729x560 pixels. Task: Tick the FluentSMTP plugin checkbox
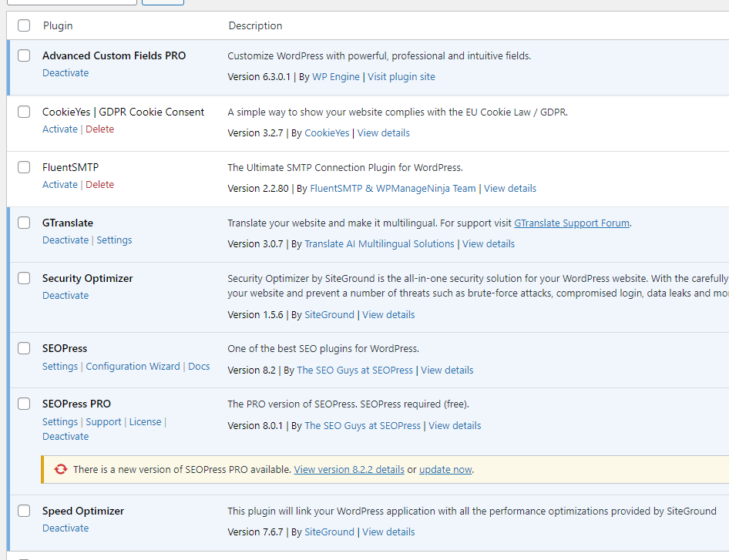tap(24, 167)
